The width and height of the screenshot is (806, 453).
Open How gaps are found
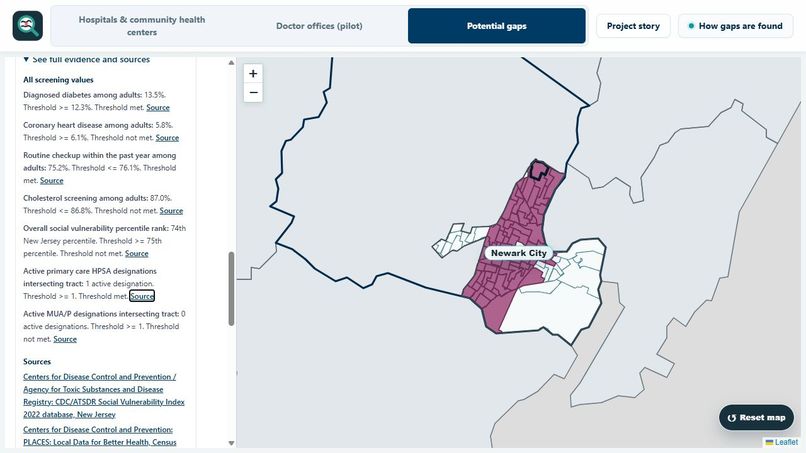(x=735, y=26)
